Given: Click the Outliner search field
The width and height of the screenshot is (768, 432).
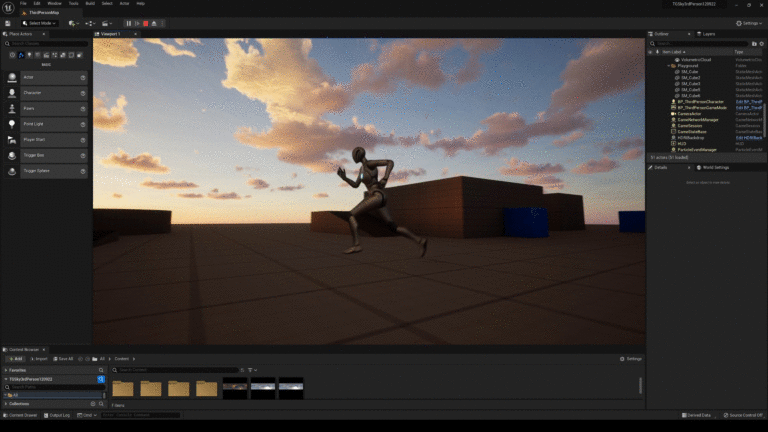Looking at the screenshot, I should (x=699, y=44).
